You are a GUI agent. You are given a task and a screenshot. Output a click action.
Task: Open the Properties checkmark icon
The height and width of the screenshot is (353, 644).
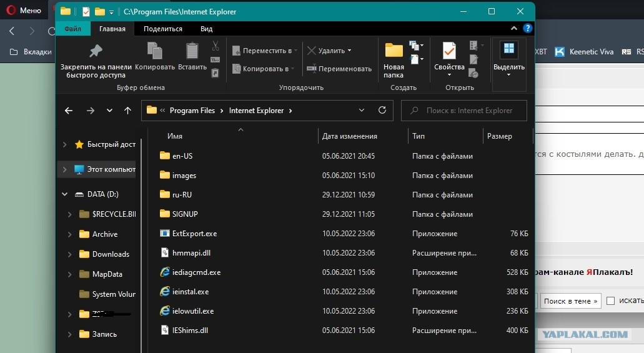coord(449,51)
